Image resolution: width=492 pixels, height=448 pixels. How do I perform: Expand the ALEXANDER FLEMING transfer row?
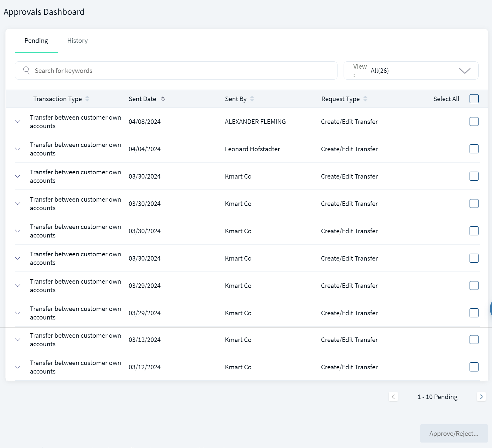18,121
